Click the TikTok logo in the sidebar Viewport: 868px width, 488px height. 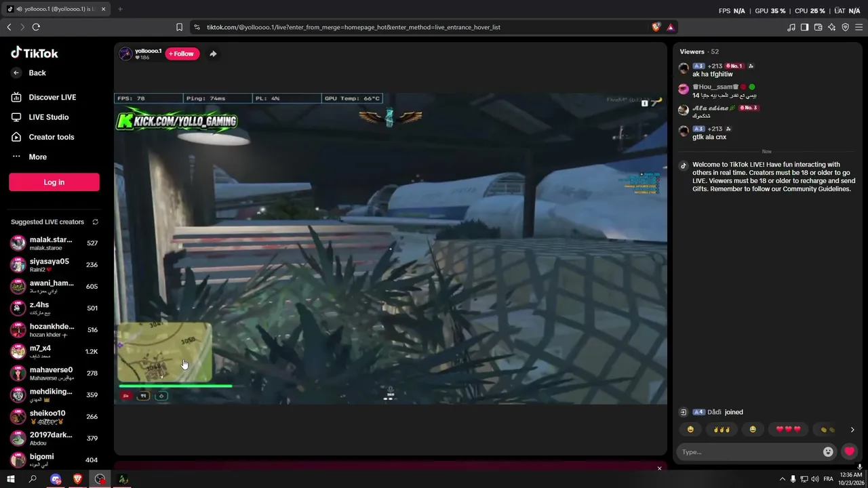point(35,53)
